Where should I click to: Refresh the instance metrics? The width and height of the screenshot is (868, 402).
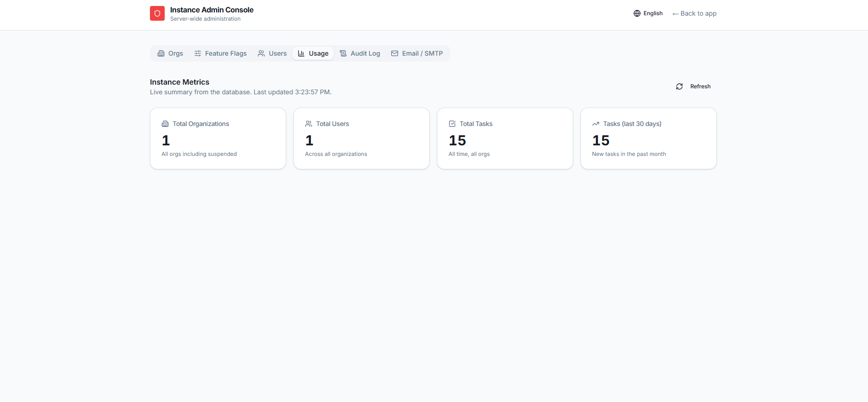(693, 86)
